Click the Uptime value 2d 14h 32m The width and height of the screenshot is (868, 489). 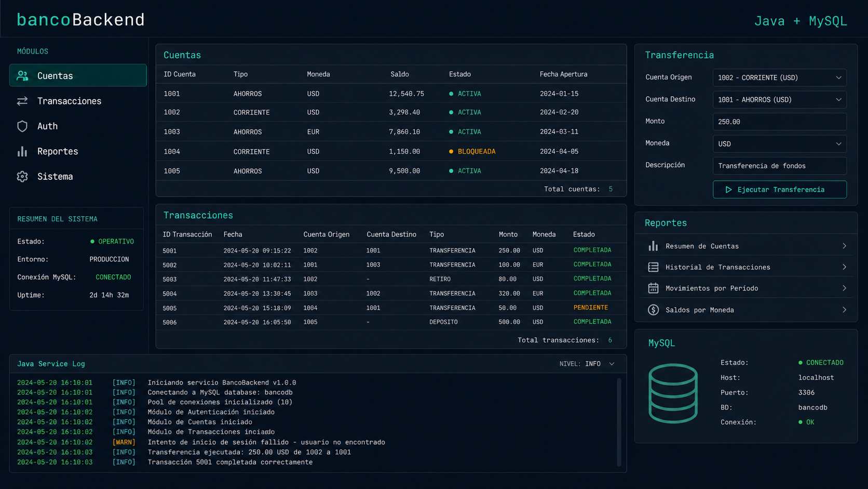click(x=109, y=295)
